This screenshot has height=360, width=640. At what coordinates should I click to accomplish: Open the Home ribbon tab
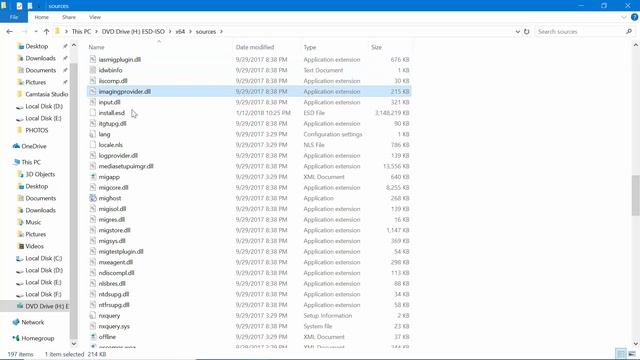(42, 17)
